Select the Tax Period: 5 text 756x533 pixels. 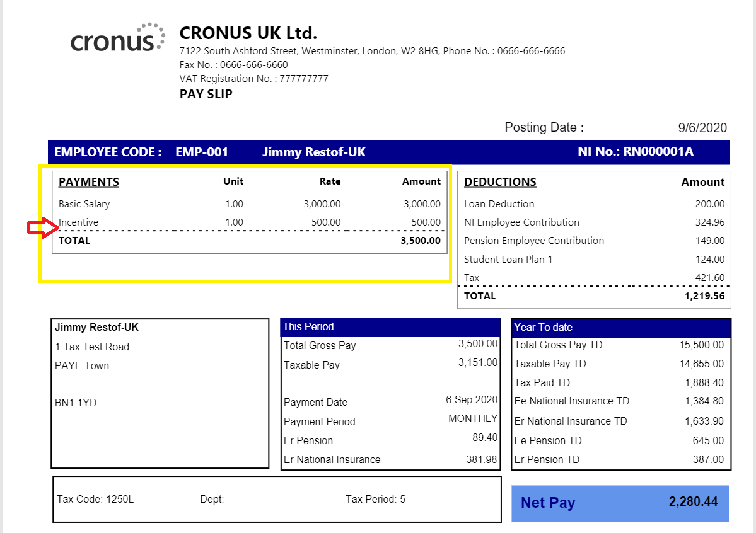click(x=375, y=499)
